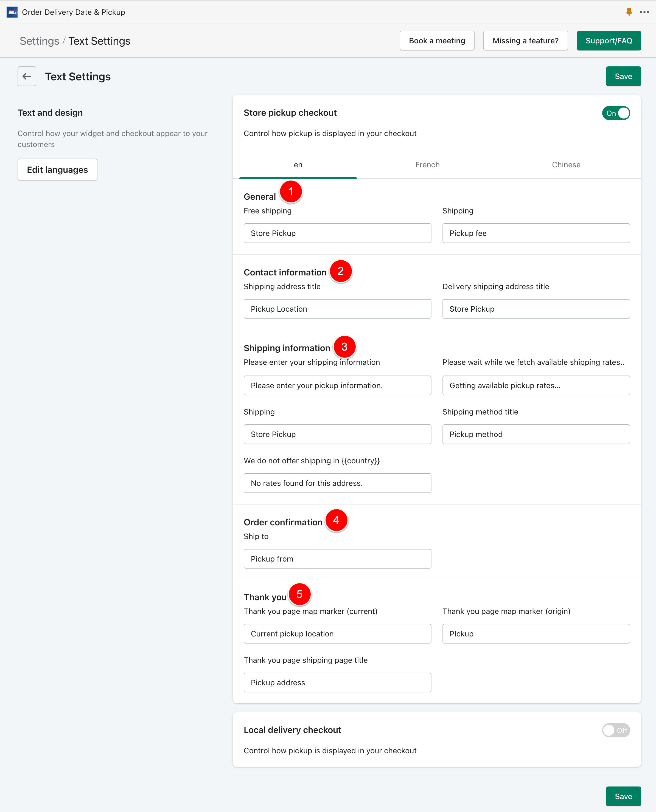Click red marker 3 beside Shipping information
The image size is (656, 812).
tap(344, 347)
